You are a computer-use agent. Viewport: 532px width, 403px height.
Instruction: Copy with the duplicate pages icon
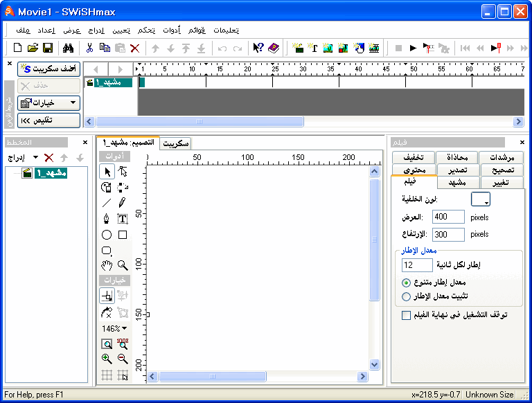tap(105, 48)
